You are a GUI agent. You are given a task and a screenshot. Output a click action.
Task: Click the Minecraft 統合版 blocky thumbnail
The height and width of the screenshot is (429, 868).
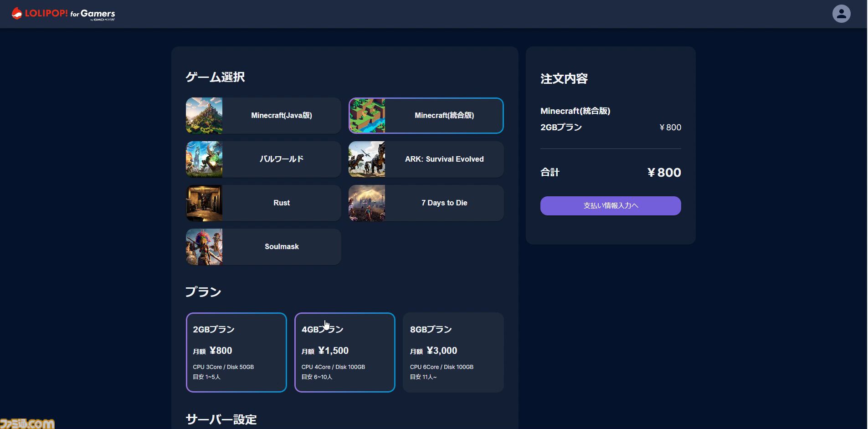367,116
